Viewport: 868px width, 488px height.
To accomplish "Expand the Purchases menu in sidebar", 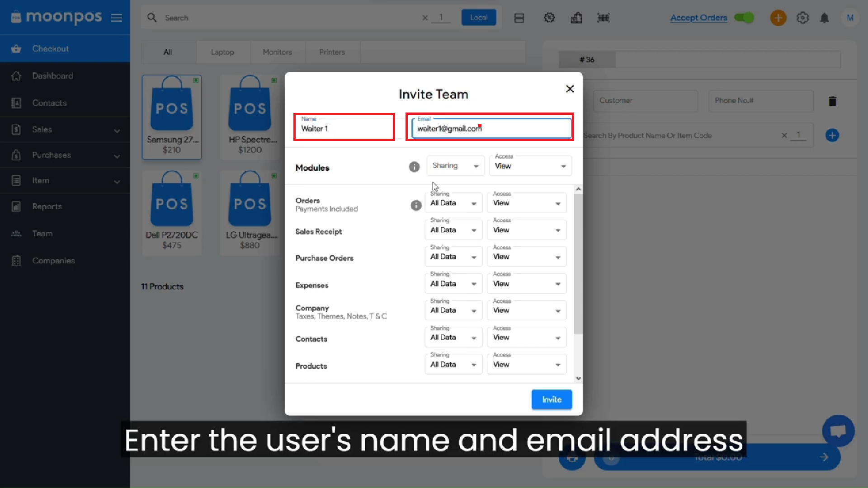I will coord(65,155).
